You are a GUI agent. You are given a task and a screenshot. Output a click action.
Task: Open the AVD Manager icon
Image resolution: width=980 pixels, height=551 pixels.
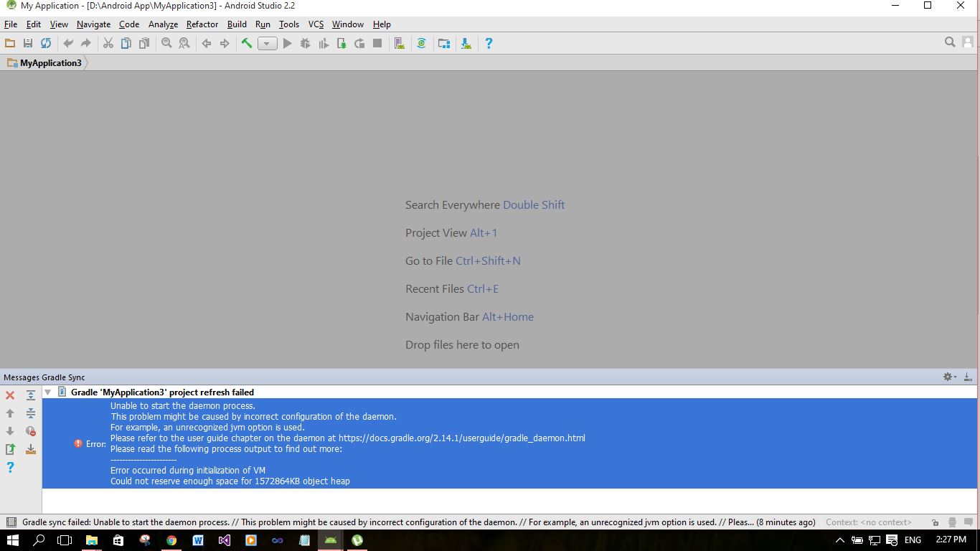[x=400, y=44]
